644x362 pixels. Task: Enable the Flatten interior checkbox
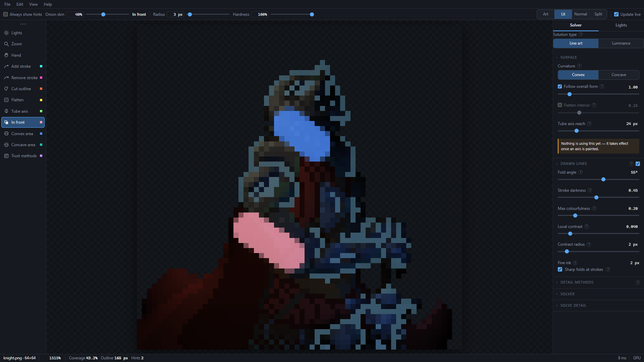[x=560, y=105]
